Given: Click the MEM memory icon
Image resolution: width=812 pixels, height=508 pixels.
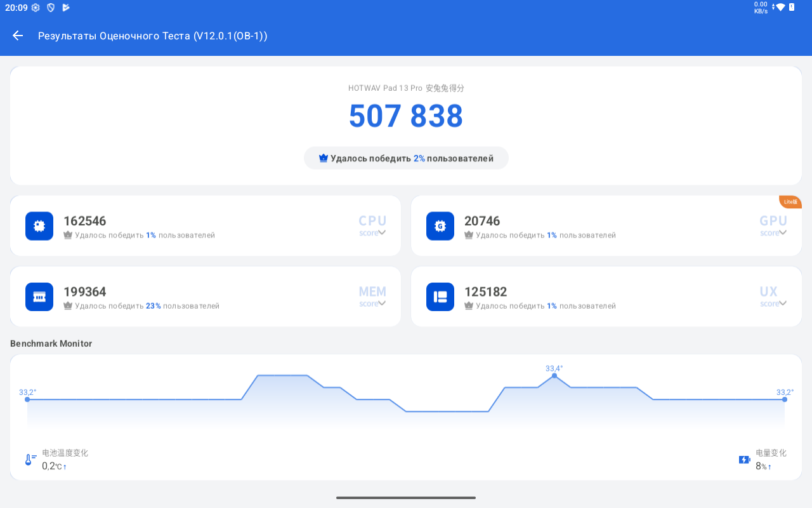Looking at the screenshot, I should pyautogui.click(x=39, y=297).
